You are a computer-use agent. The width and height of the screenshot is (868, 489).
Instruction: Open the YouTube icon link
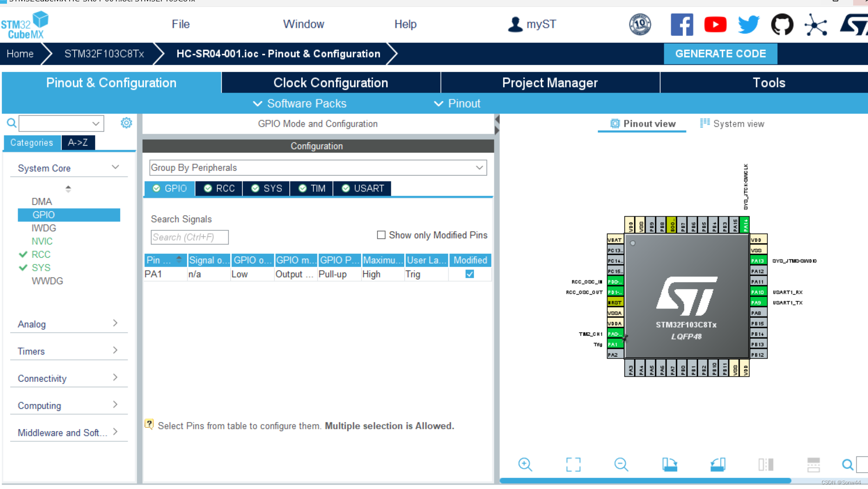click(715, 25)
